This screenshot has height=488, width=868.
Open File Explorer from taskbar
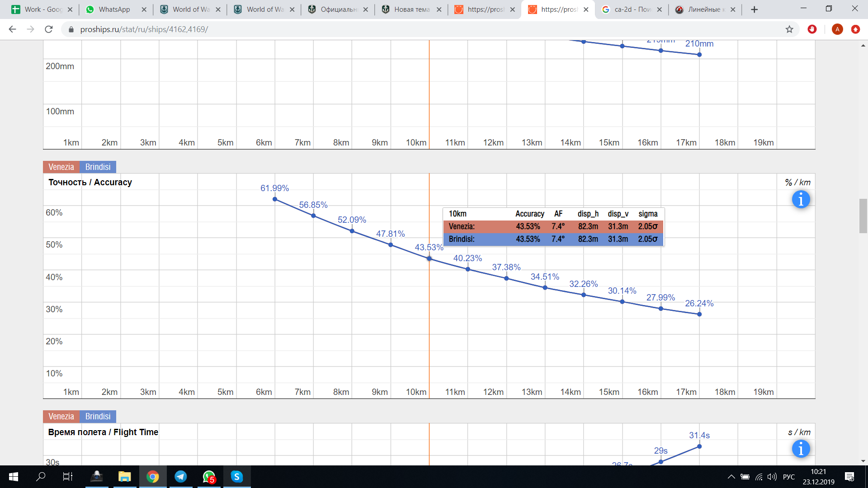pyautogui.click(x=124, y=477)
